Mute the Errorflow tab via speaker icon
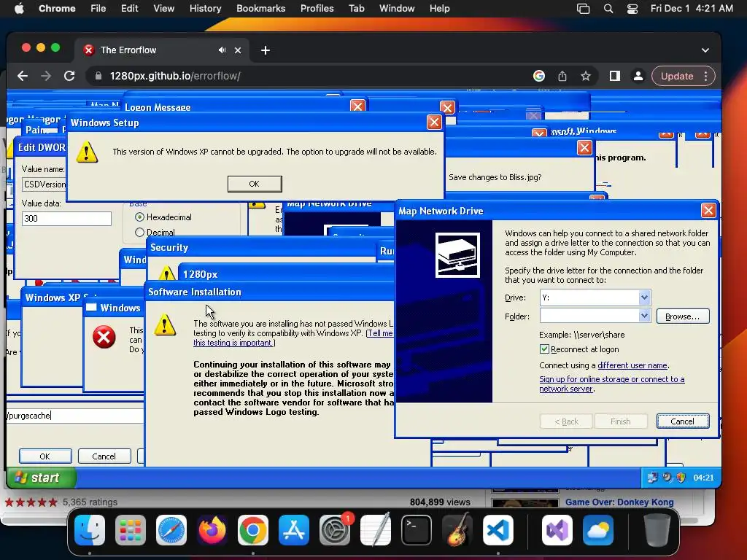 click(x=222, y=50)
